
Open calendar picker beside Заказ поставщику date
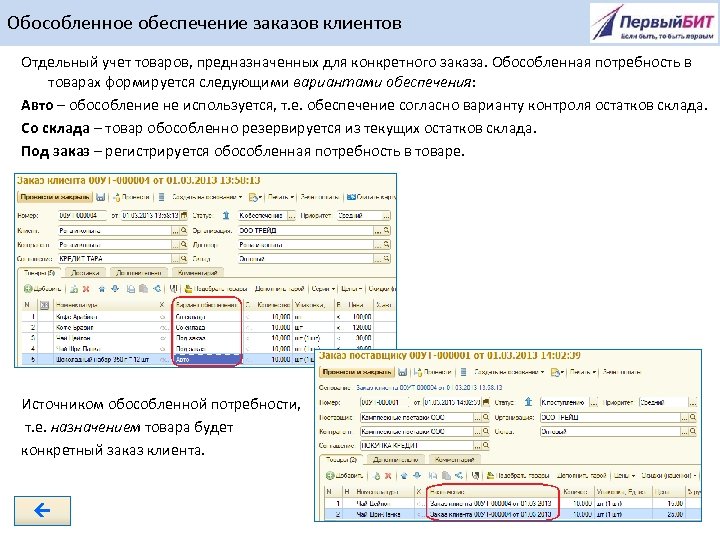486,402
